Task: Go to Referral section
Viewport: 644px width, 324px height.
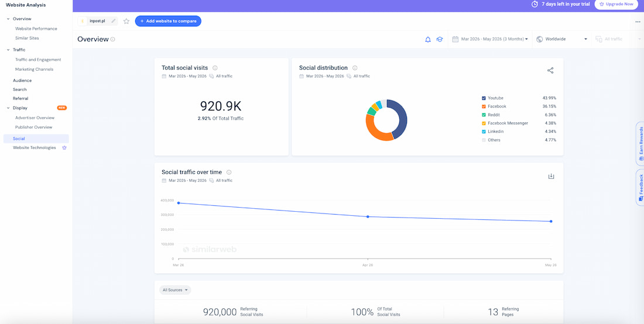Action: [20, 98]
